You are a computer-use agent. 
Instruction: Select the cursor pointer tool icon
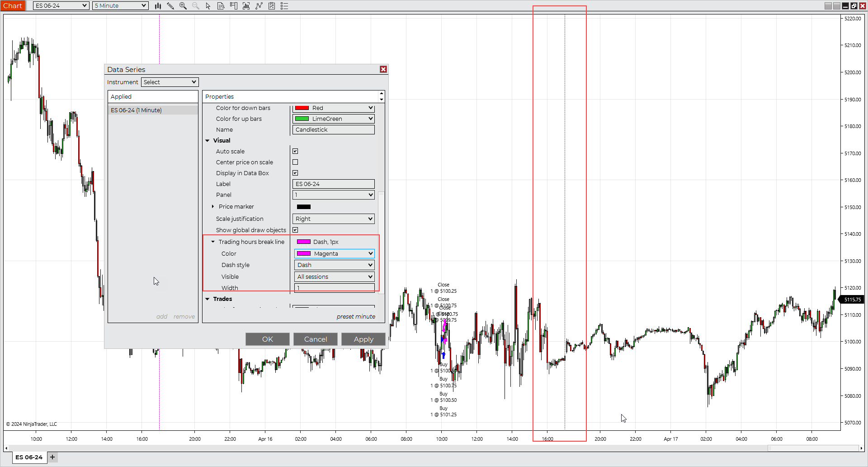point(208,6)
